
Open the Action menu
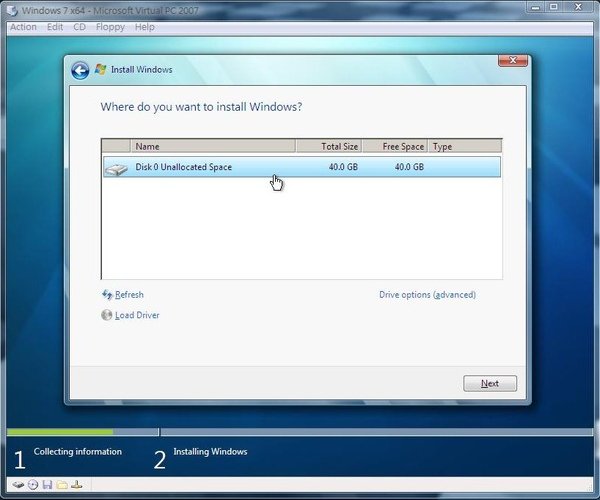point(23,27)
